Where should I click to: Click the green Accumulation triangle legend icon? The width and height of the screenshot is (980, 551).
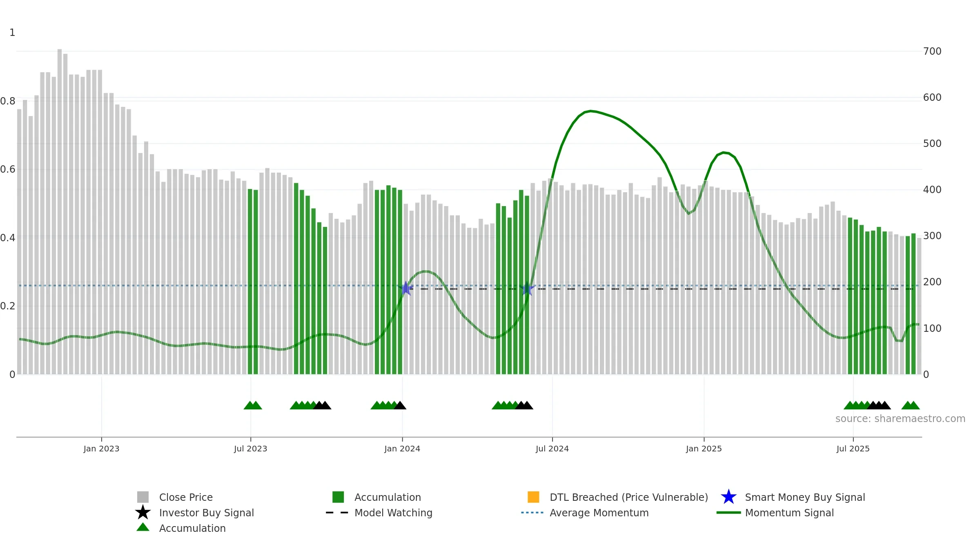point(143,527)
